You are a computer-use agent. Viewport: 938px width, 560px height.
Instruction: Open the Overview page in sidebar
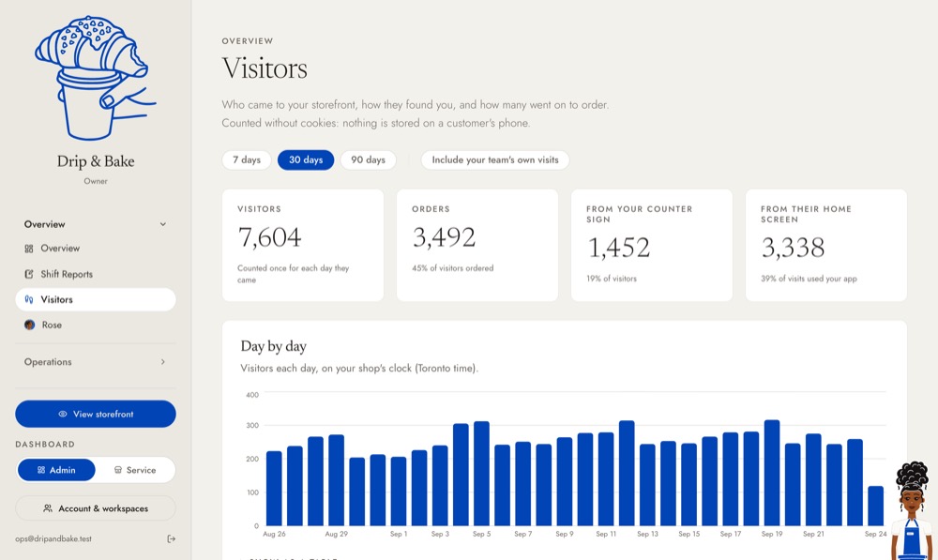coord(96,249)
